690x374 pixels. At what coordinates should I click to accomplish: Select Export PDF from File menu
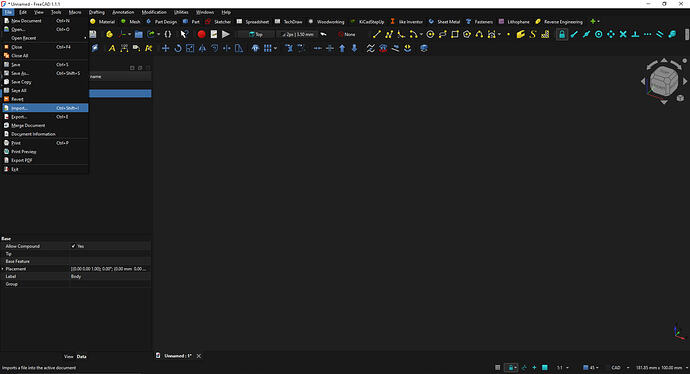tap(45, 160)
